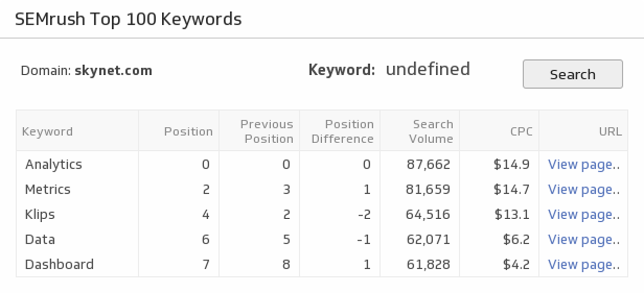Open View page link for Metrics
The height and width of the screenshot is (293, 644).
pos(583,190)
